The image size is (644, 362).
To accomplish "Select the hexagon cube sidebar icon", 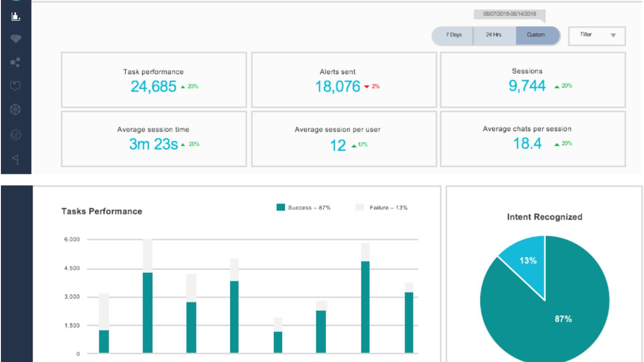I will tap(15, 110).
